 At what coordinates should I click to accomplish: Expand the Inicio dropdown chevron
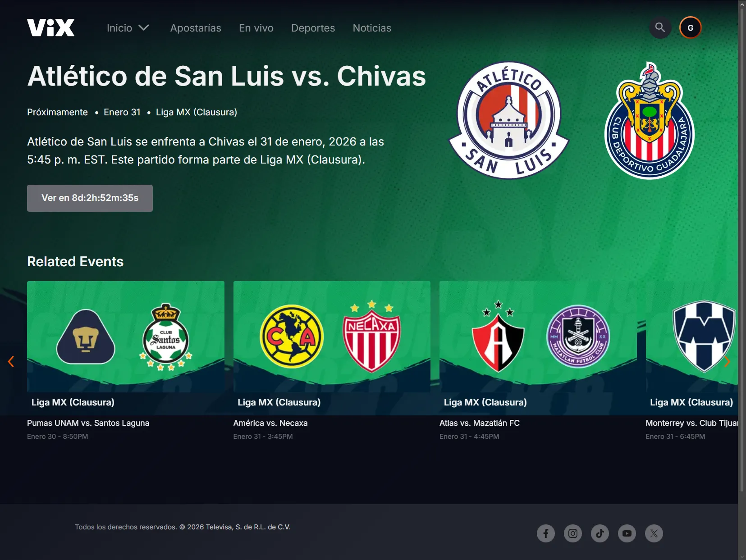pyautogui.click(x=143, y=28)
